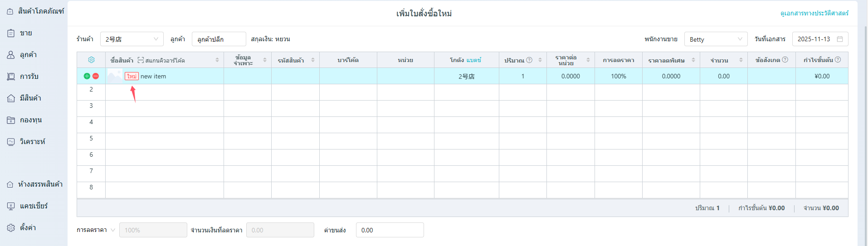The image size is (868, 246).
Task: Click the green add row icon
Action: point(87,76)
